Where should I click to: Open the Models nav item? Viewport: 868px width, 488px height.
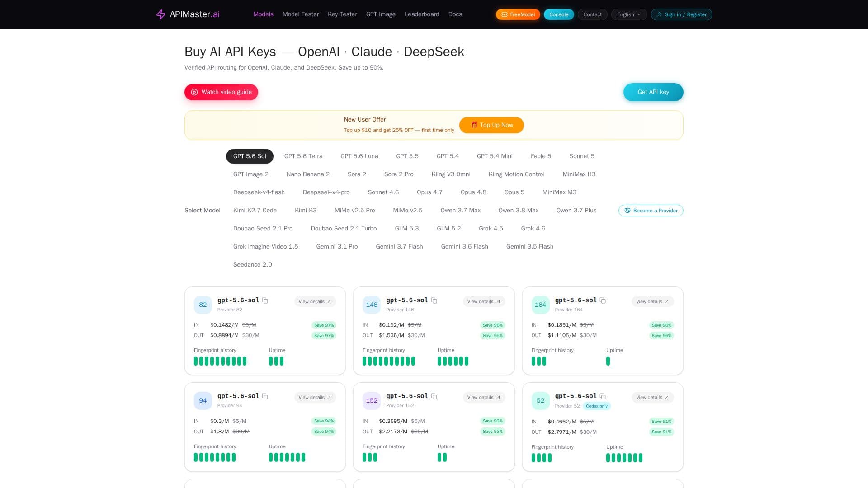(263, 14)
